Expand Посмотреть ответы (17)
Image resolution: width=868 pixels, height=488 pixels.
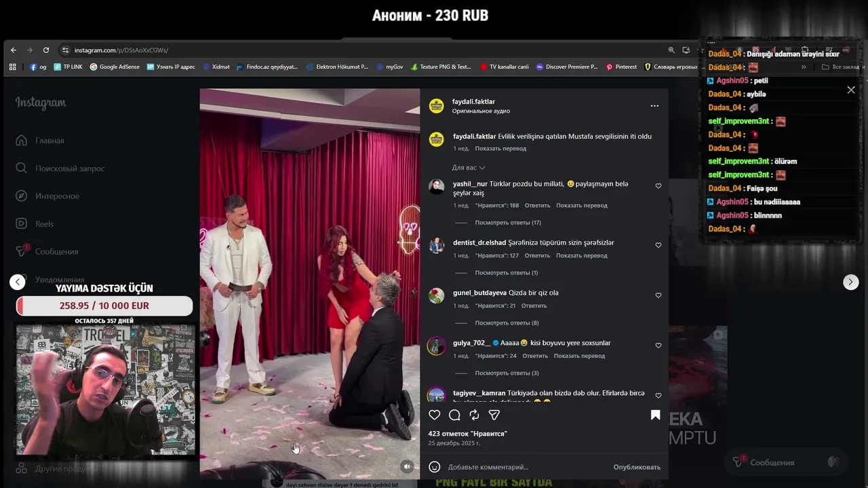point(508,222)
